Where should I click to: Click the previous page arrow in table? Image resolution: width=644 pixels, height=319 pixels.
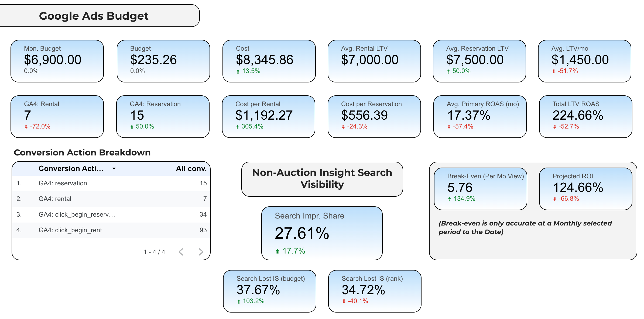pos(181,252)
